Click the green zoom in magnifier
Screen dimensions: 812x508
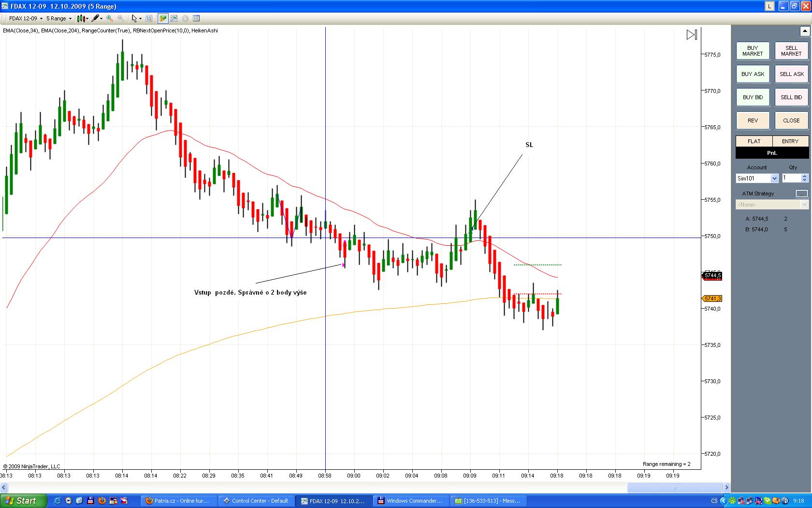110,18
